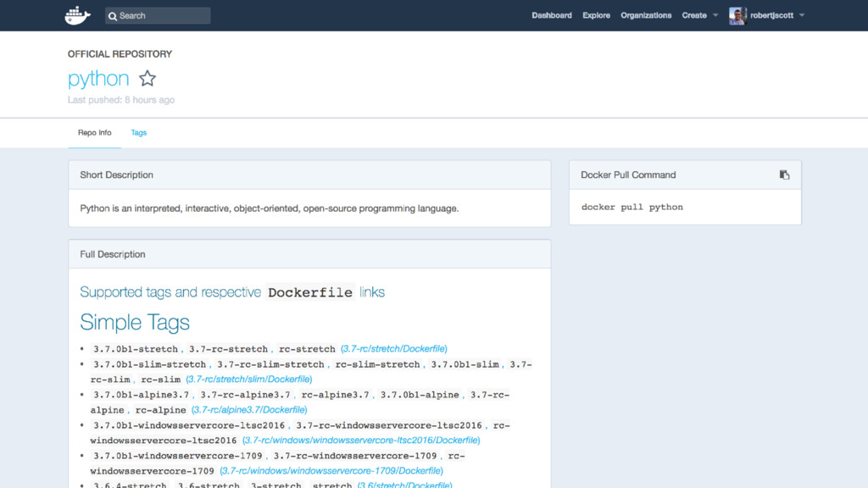Click the Python short description sentence
This screenshot has width=868, height=488.
pyautogui.click(x=269, y=208)
